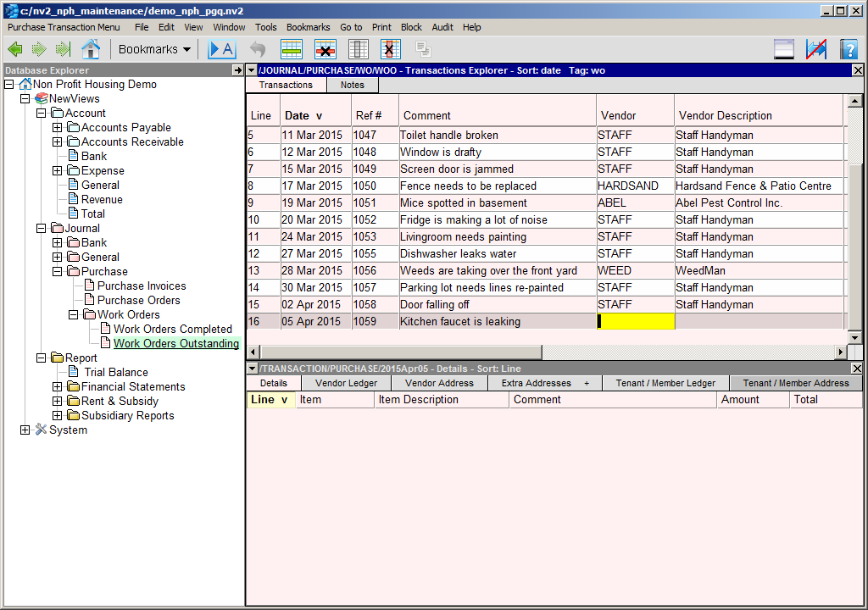
Task: Click the blue play A toolbar icon
Action: coord(221,49)
